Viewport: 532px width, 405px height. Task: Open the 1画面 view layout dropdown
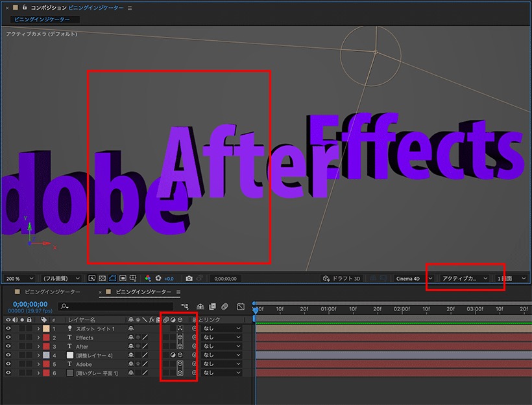512,278
